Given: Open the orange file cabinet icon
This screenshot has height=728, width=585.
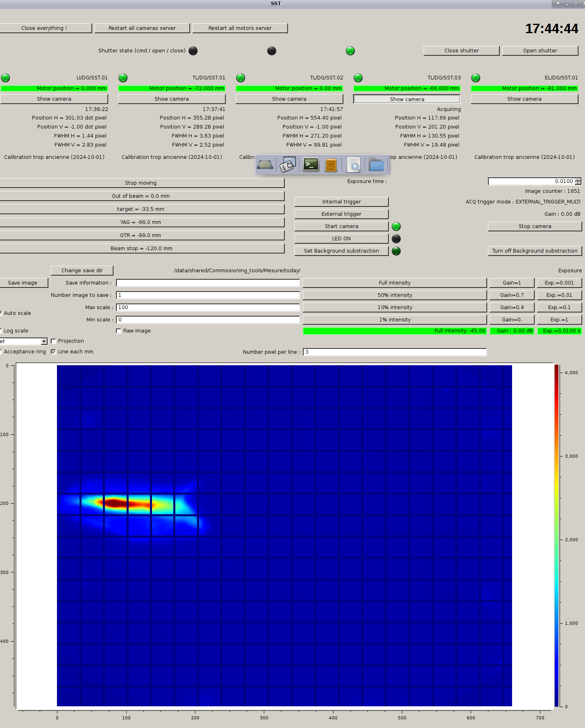Looking at the screenshot, I should pyautogui.click(x=331, y=165).
